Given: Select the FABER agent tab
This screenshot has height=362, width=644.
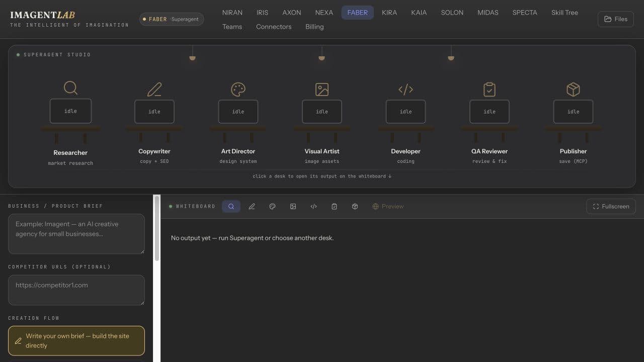Looking at the screenshot, I should [357, 13].
